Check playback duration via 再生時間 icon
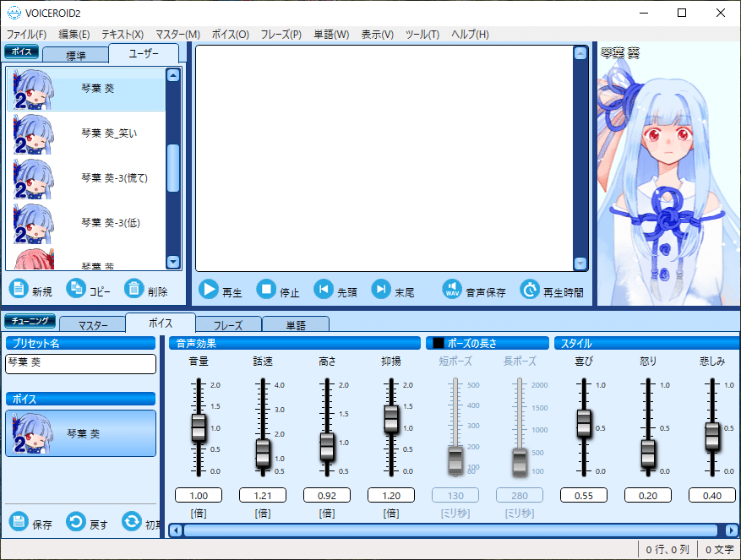The height and width of the screenshot is (560, 741). [x=530, y=289]
